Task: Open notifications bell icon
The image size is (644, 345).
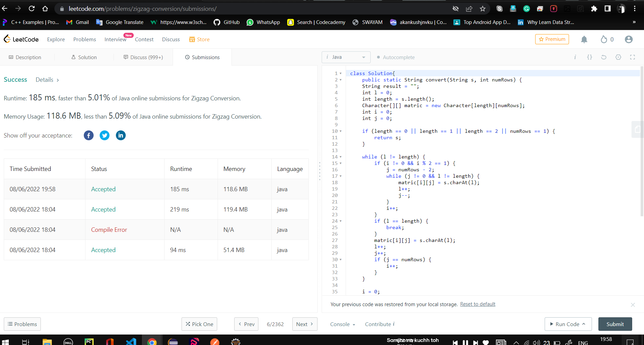Action: pyautogui.click(x=584, y=40)
